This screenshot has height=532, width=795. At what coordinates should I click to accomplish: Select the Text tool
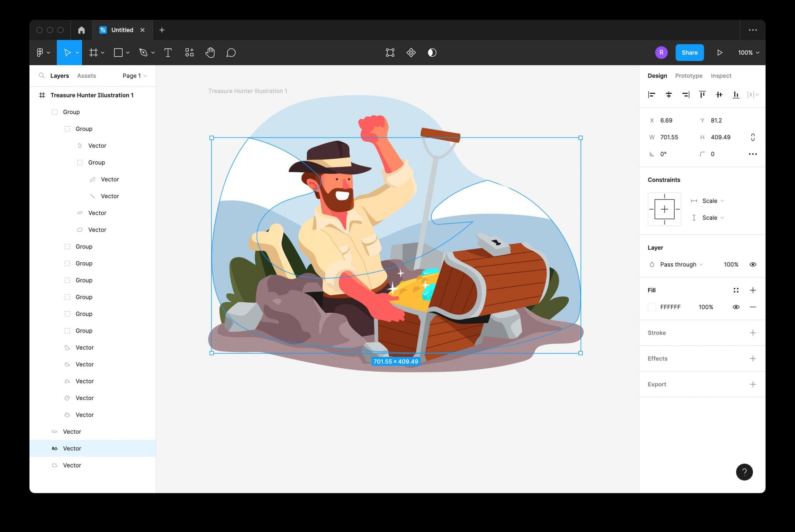168,52
